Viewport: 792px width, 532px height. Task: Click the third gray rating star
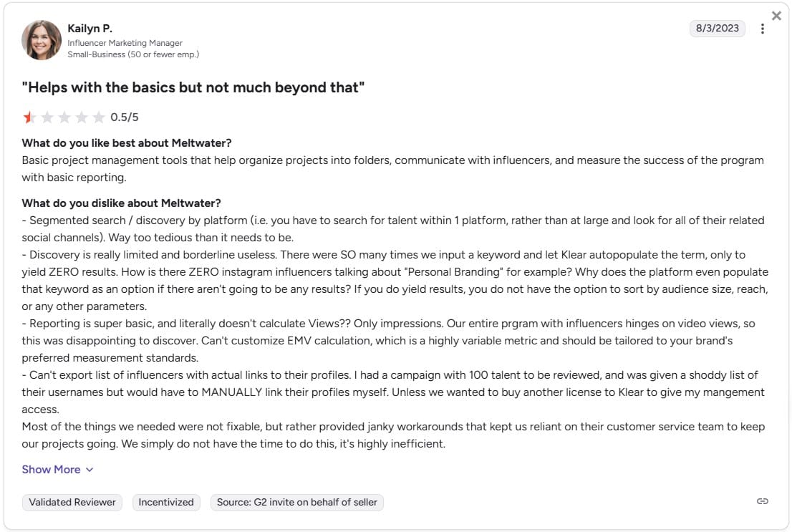pyautogui.click(x=64, y=117)
